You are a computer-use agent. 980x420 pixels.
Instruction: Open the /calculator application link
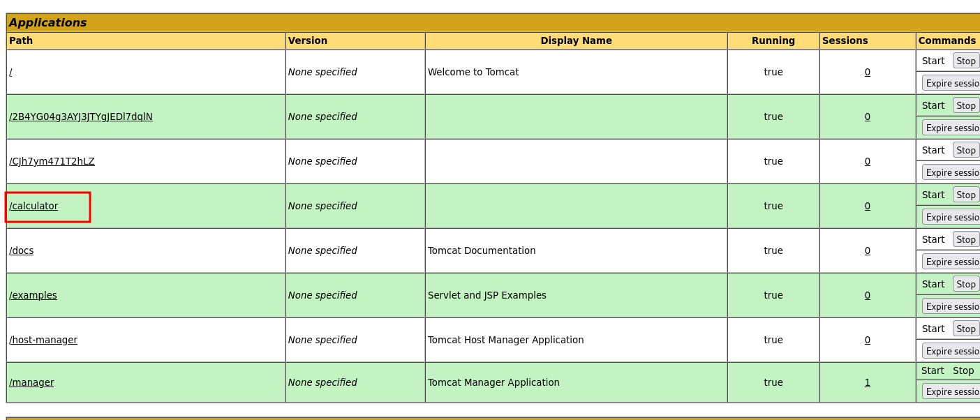click(x=34, y=206)
